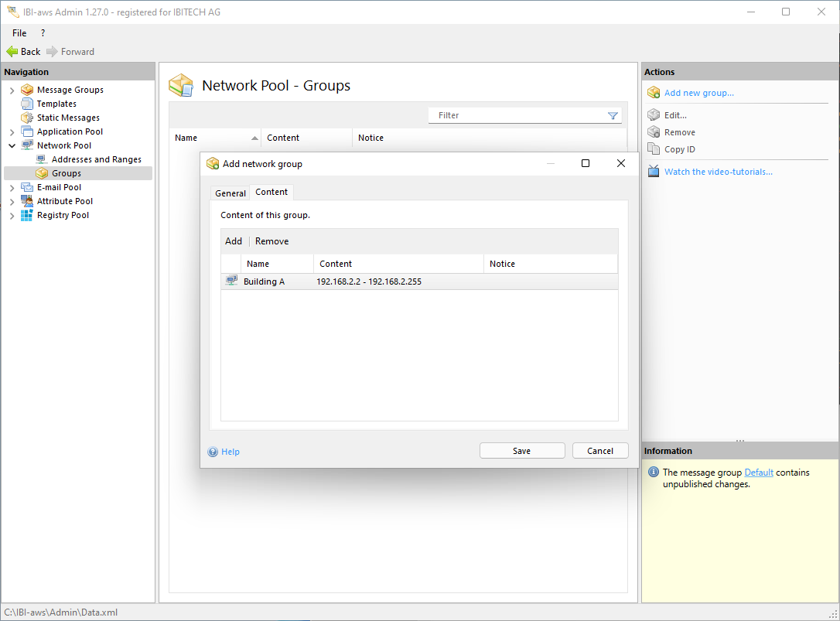Image resolution: width=840 pixels, height=621 pixels.
Task: Click Add in the content toolbar
Action: point(234,241)
